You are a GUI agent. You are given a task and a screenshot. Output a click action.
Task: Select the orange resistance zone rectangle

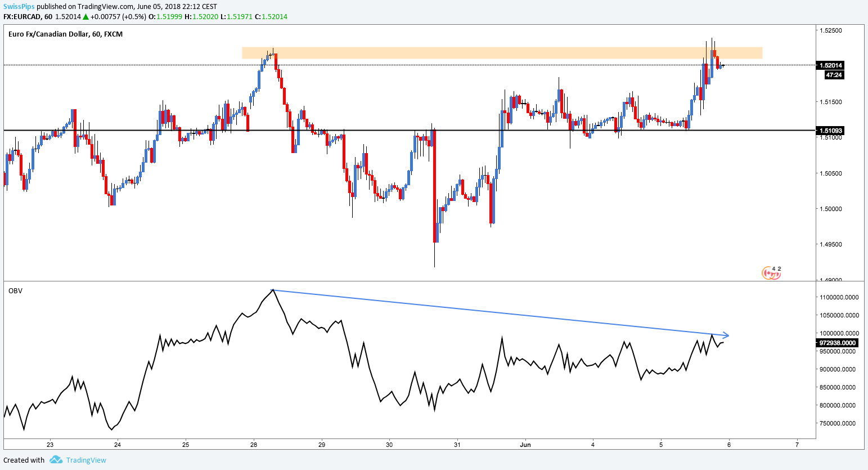[x=502, y=53]
